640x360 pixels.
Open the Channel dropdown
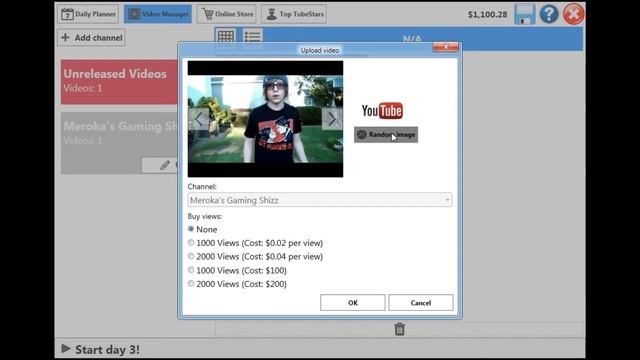(320, 200)
